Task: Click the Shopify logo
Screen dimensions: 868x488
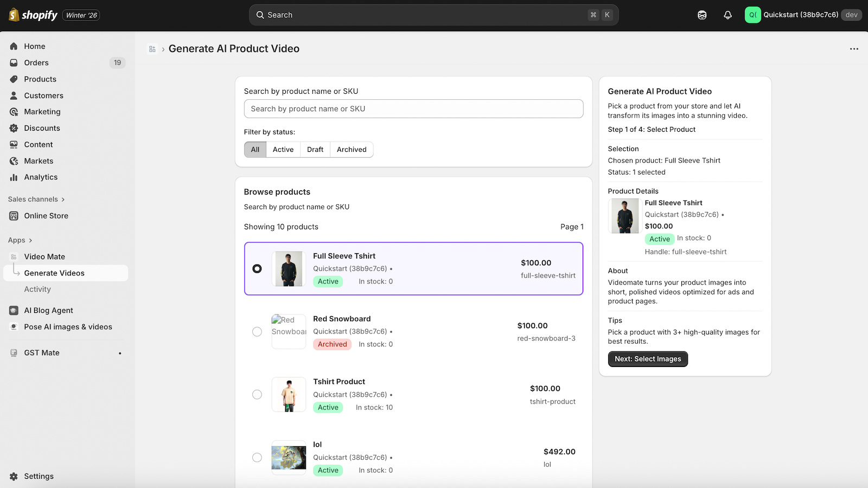Action: pos(33,15)
